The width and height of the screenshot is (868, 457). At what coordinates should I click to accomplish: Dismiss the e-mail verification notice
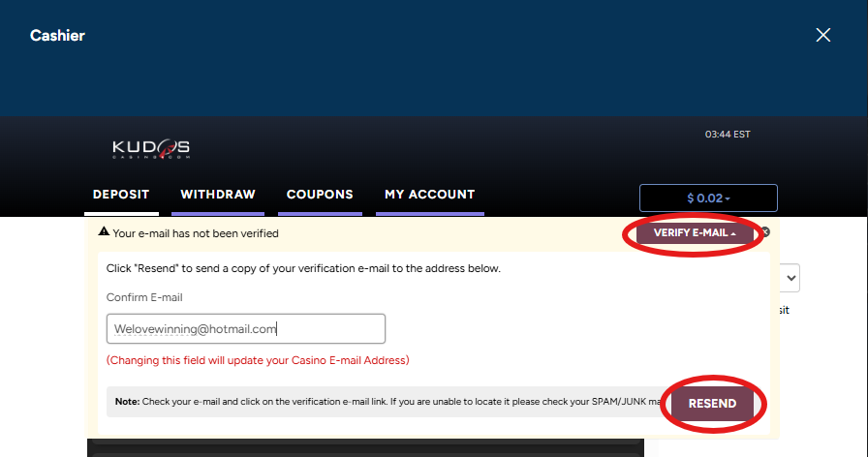pyautogui.click(x=764, y=232)
